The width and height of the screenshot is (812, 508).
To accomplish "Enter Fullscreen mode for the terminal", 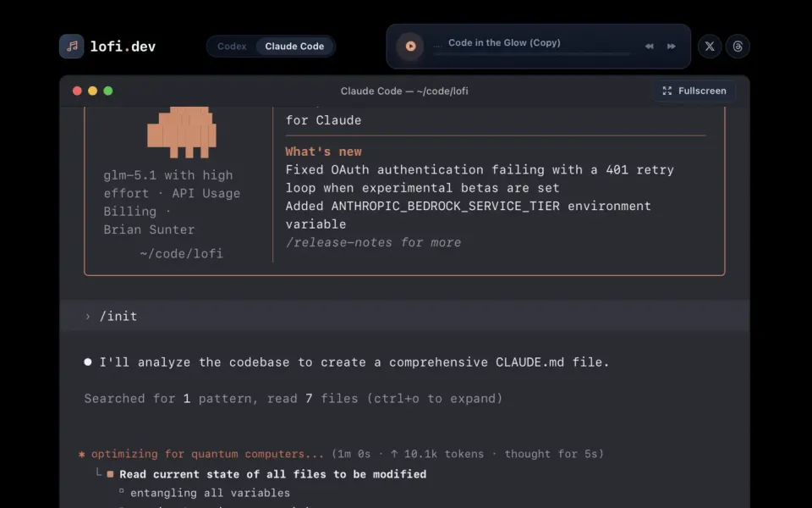I will 694,91.
